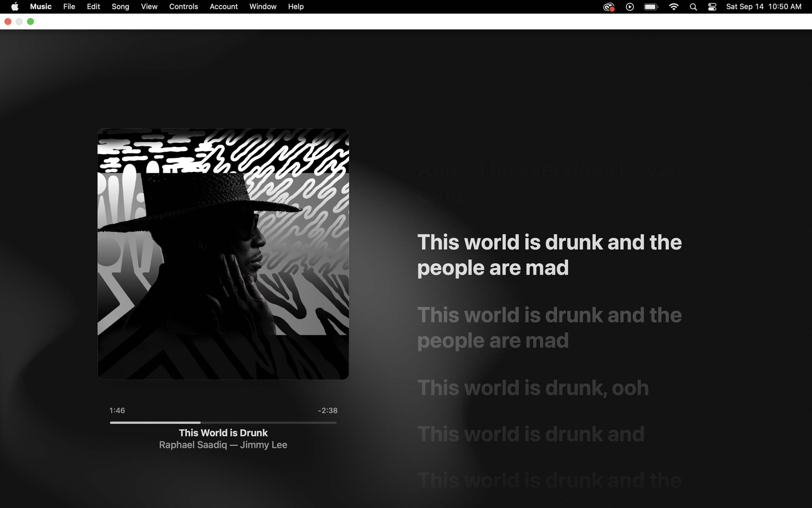The image size is (812, 508).
Task: Open the Controls menu
Action: click(x=183, y=7)
